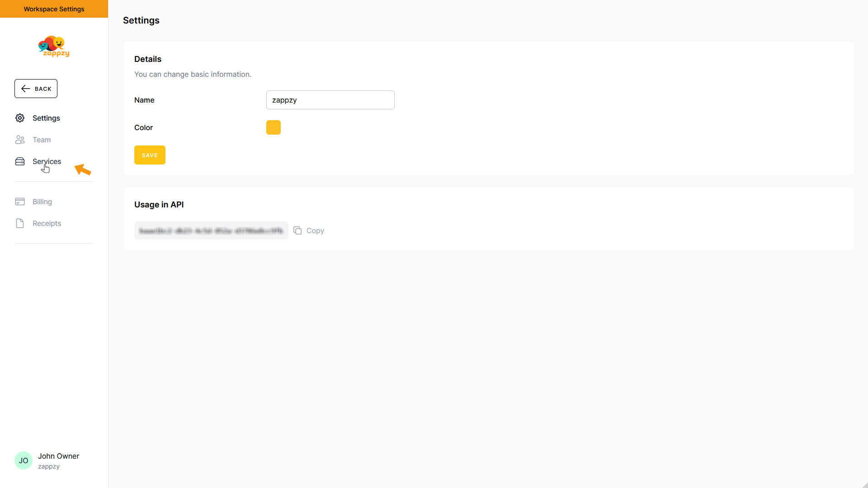Open the Billing page
The image size is (868, 488).
click(x=42, y=202)
